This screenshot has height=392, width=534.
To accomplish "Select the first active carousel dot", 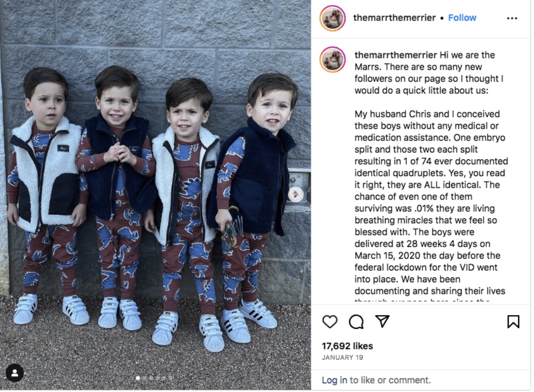I will tap(138, 378).
